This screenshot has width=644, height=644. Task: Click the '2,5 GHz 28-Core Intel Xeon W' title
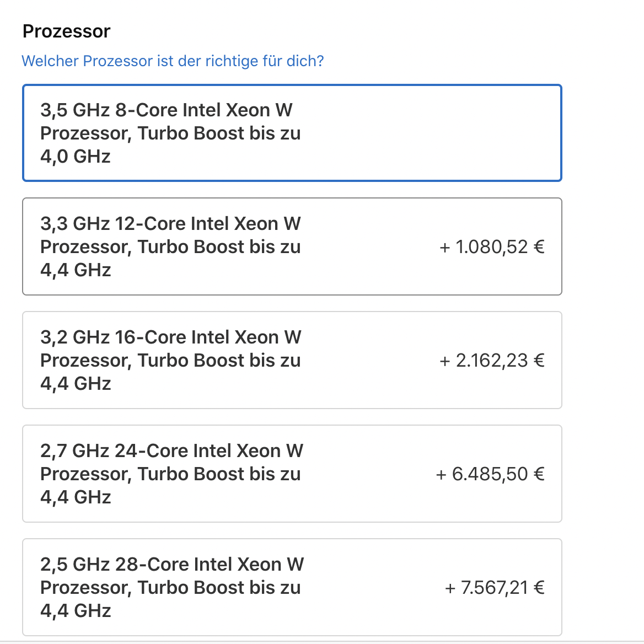click(x=172, y=565)
